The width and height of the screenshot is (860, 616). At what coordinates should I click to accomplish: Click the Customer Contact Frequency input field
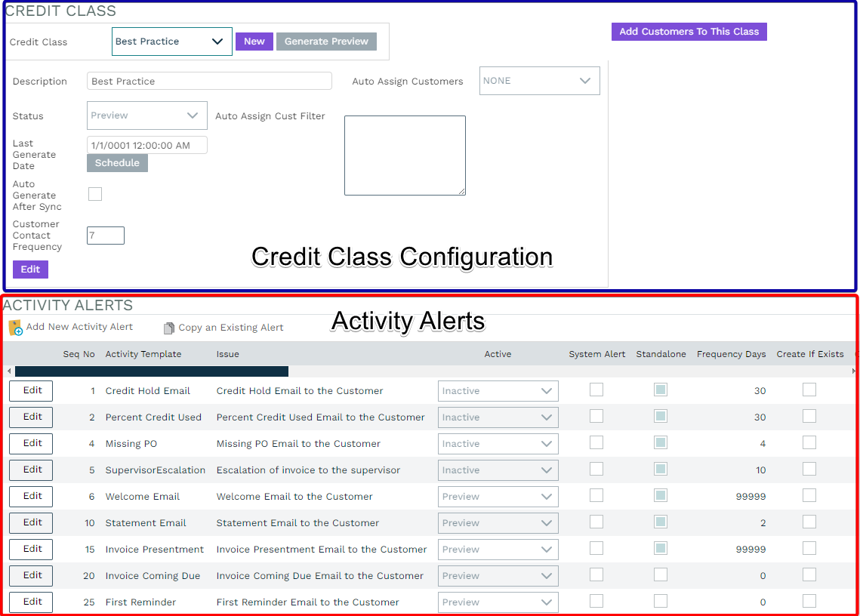pos(105,236)
